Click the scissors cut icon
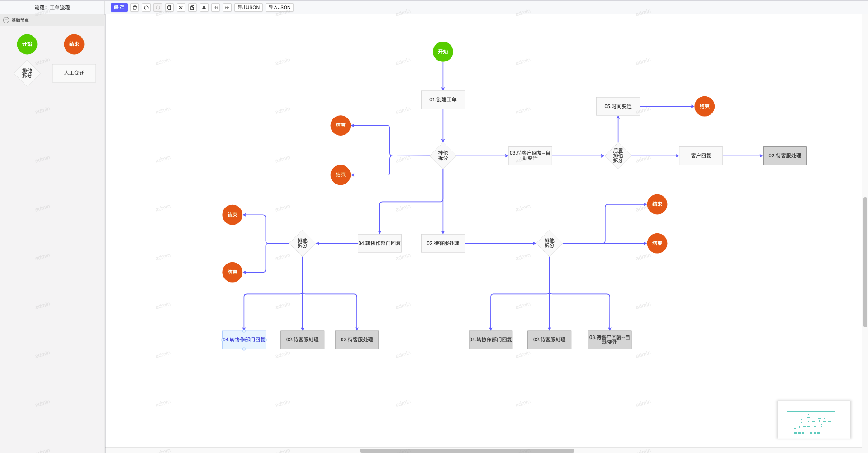This screenshot has height=453, width=868. 181,7
